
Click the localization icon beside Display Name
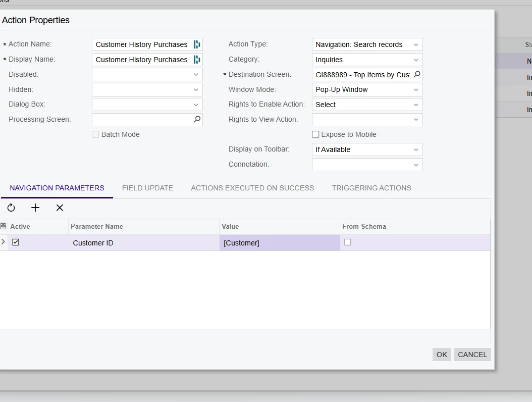(x=197, y=60)
